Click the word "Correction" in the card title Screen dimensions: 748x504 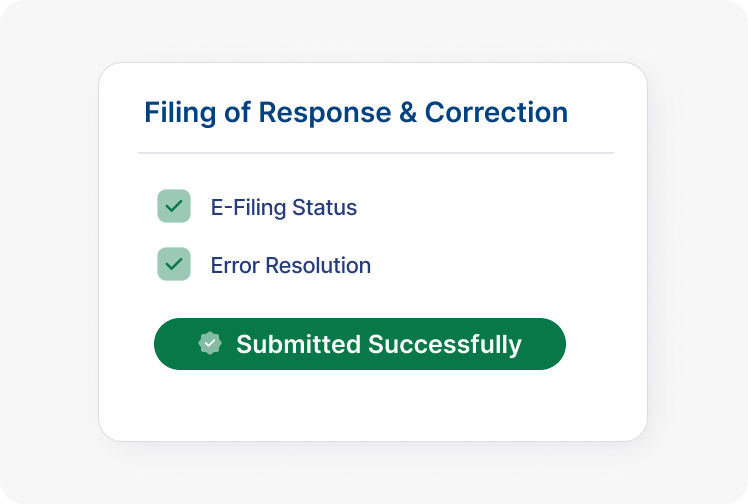coord(496,112)
